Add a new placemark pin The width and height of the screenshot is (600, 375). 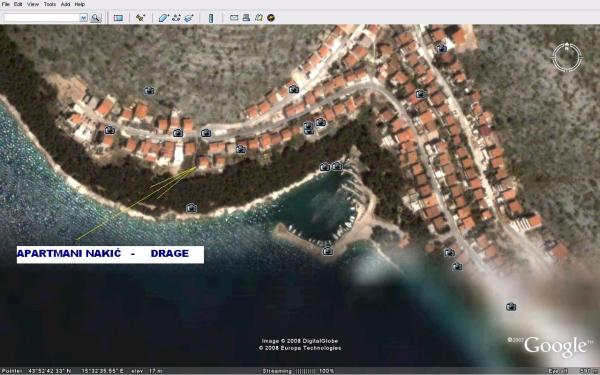coord(140,18)
